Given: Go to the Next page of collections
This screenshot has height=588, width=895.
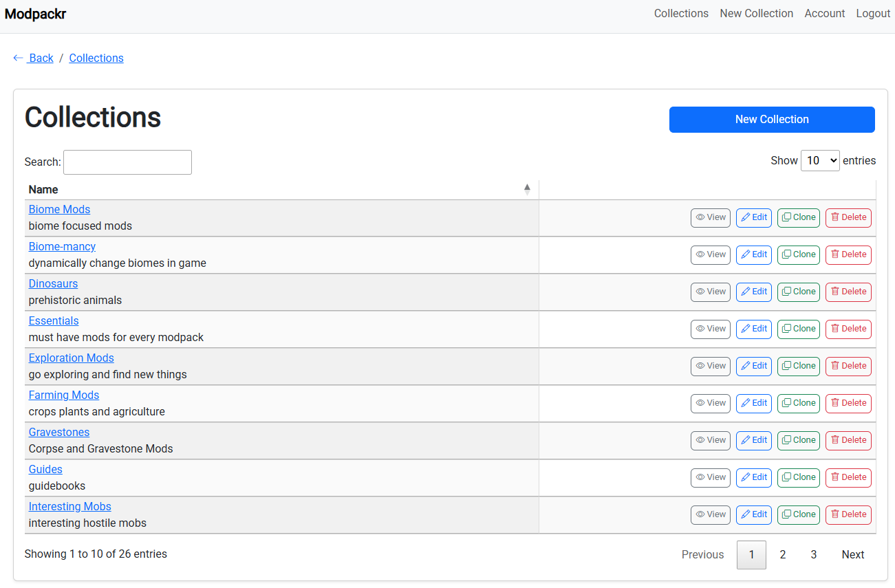Looking at the screenshot, I should pyautogui.click(x=852, y=554).
